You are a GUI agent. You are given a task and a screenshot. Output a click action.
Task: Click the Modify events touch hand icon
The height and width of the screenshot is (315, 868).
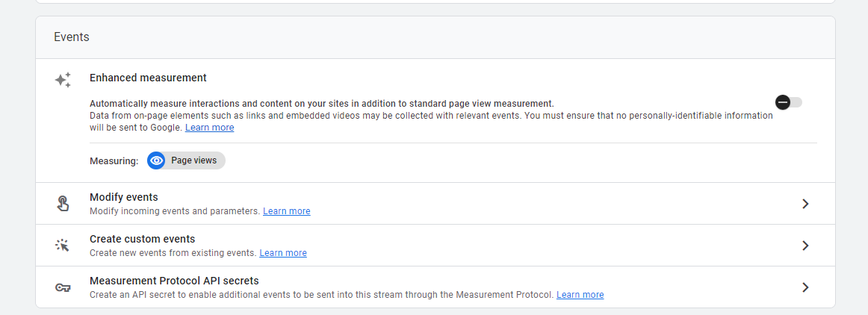pos(63,204)
